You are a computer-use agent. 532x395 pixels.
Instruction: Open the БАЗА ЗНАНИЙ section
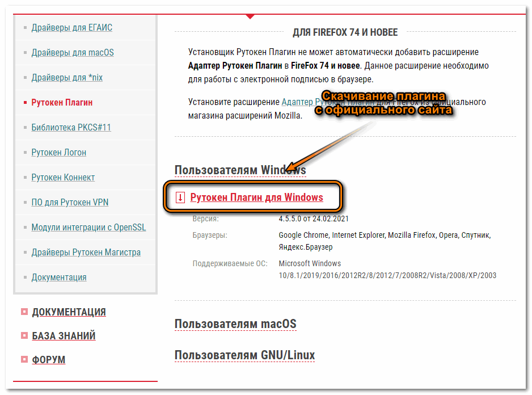coord(64,336)
